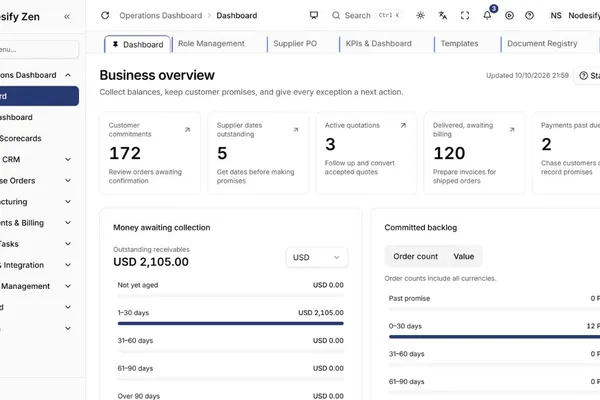
Task: Expand the Tasks sidebar section chevron
Action: (68, 243)
